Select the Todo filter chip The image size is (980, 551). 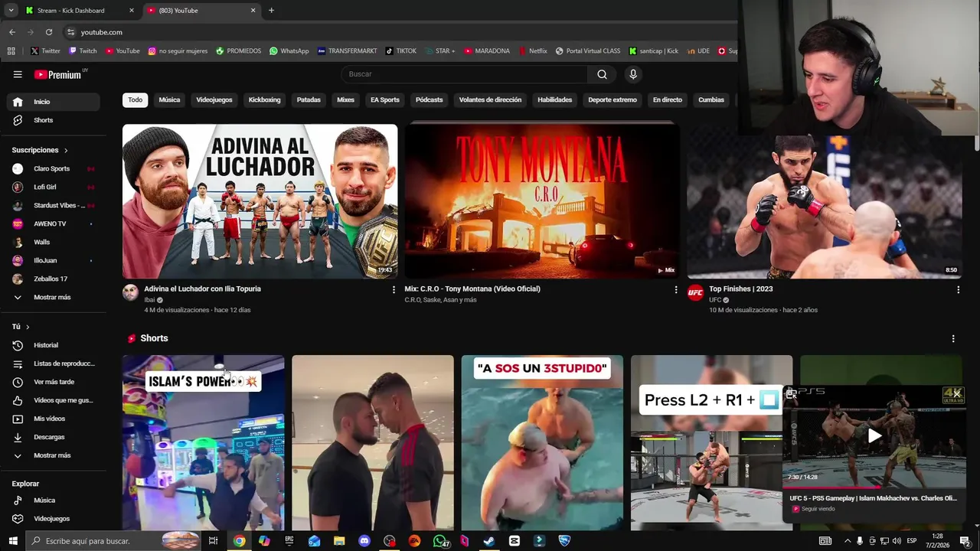136,100
